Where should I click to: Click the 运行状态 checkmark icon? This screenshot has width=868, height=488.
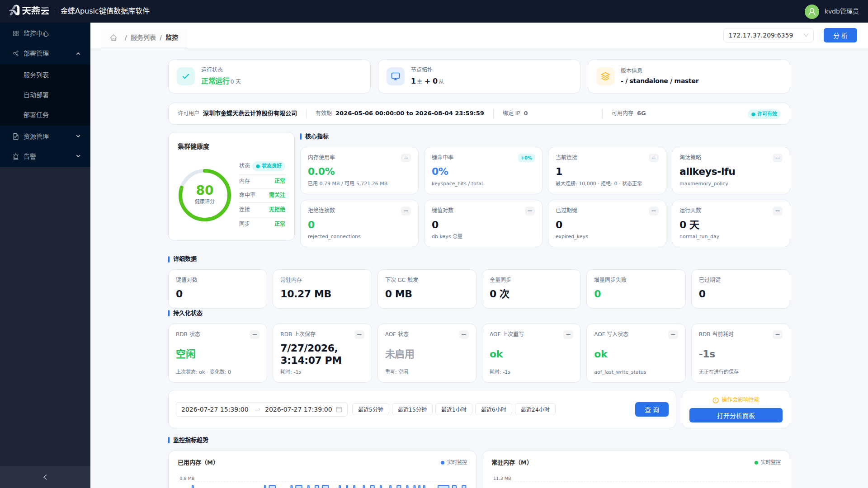click(x=186, y=76)
